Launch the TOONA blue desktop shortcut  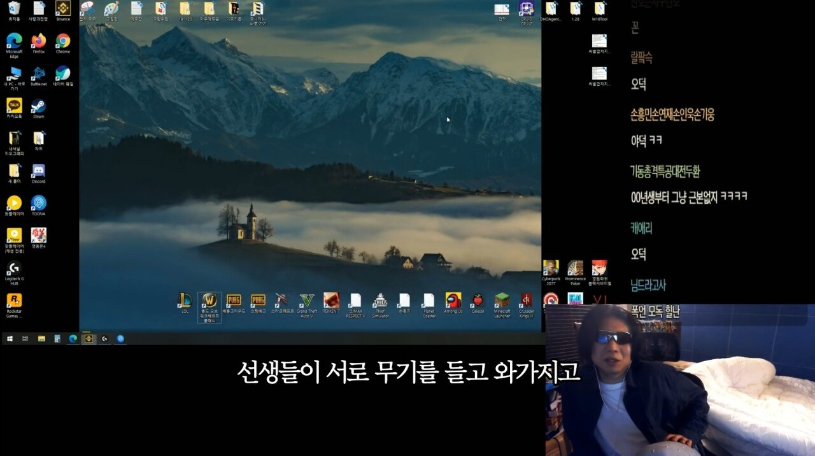(38, 205)
